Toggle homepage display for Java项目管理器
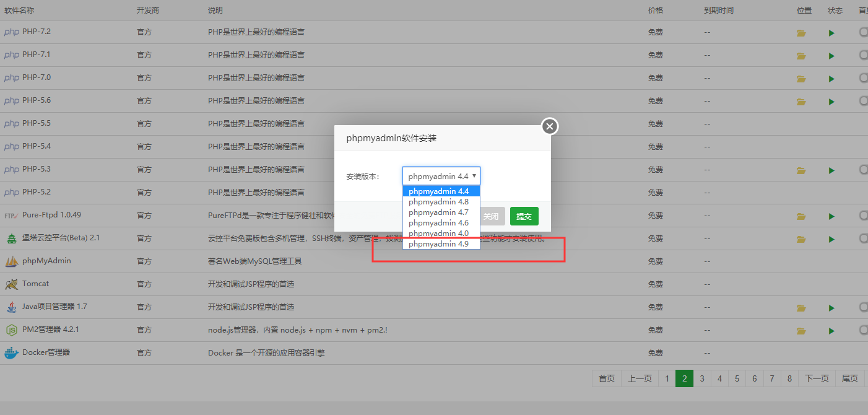 864,307
